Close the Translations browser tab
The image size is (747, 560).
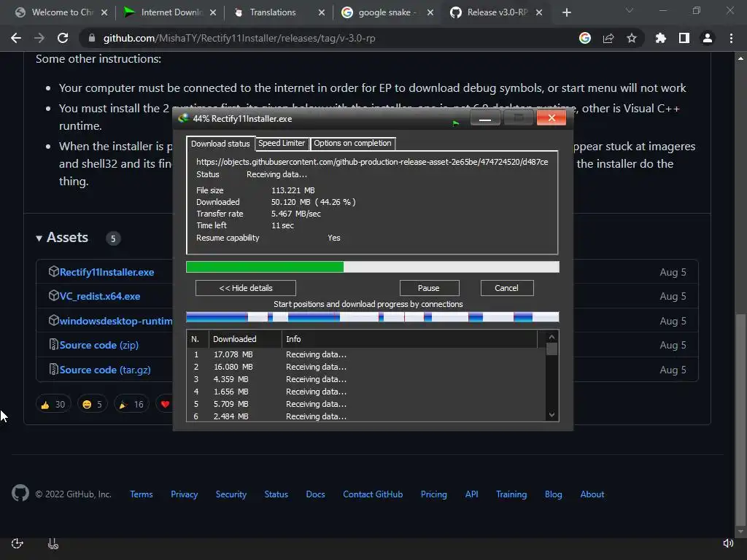coord(322,12)
